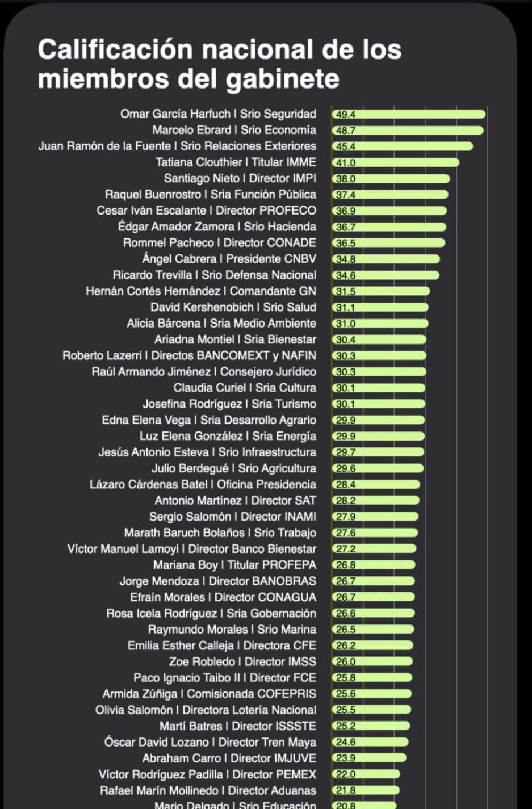
Task: Select the 36.9 bar for Cesar Iván Escalante
Action: (x=389, y=211)
